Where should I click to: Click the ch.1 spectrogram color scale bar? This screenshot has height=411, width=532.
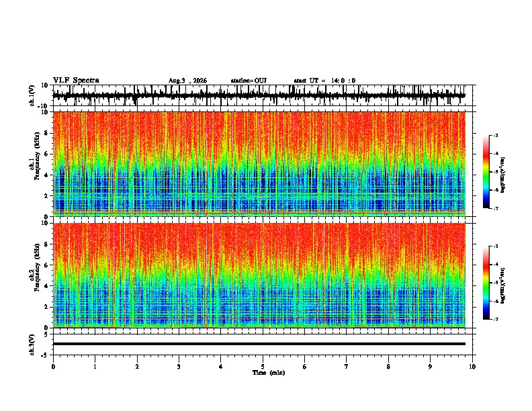click(x=486, y=172)
